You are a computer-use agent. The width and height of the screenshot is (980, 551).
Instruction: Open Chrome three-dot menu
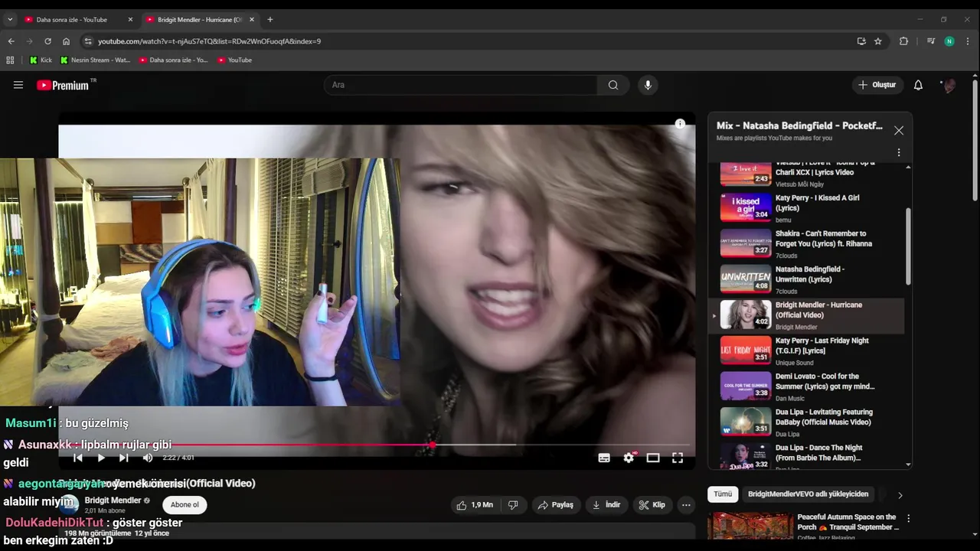point(968,41)
